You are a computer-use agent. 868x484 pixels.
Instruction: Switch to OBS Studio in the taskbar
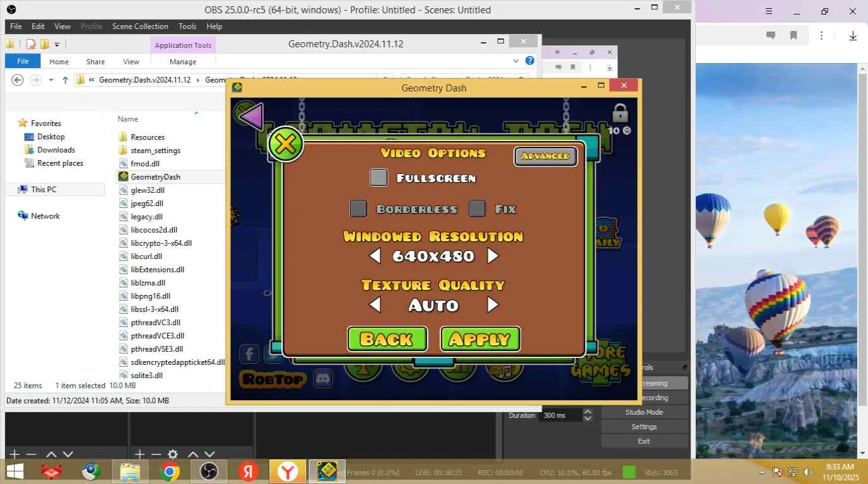pos(209,471)
